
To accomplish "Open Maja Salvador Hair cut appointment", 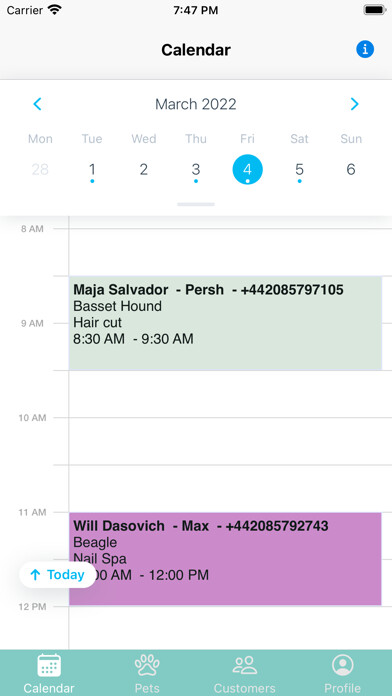I will [x=226, y=323].
